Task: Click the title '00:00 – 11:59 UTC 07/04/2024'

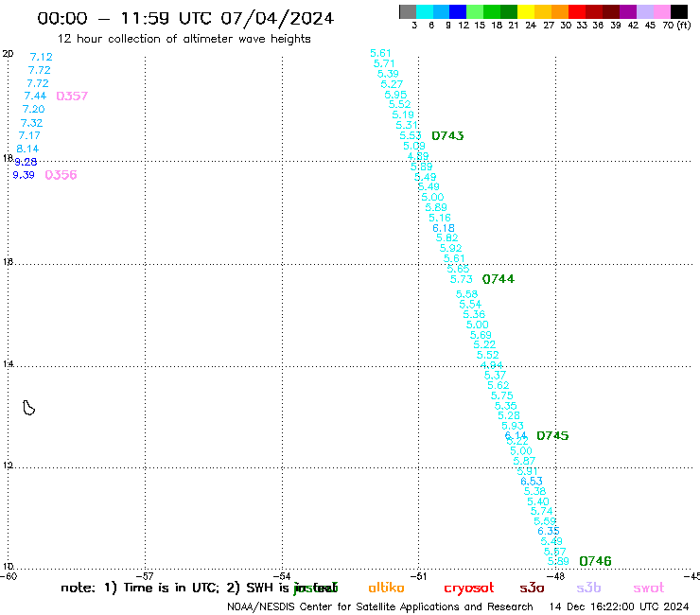Action: pyautogui.click(x=185, y=19)
